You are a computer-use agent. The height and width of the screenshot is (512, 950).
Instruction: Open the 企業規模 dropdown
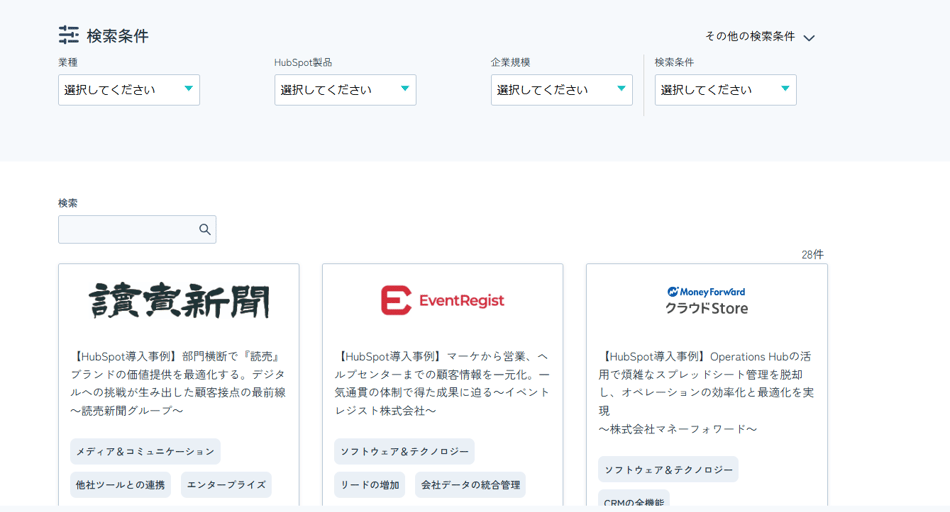tap(562, 90)
